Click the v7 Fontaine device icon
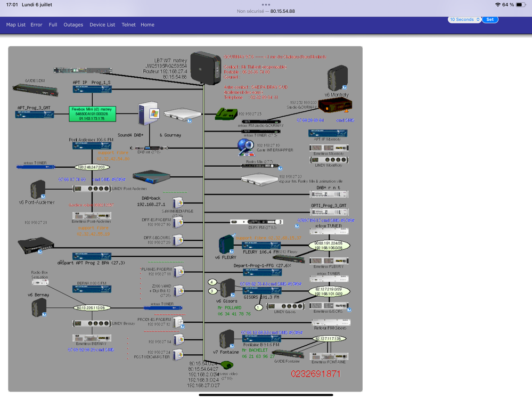The image size is (532, 399). [x=227, y=339]
